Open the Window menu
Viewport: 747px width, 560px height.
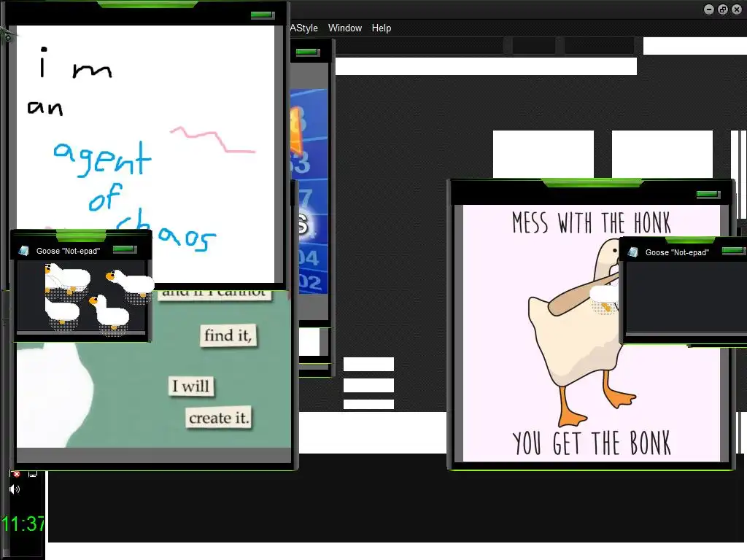pyautogui.click(x=345, y=28)
